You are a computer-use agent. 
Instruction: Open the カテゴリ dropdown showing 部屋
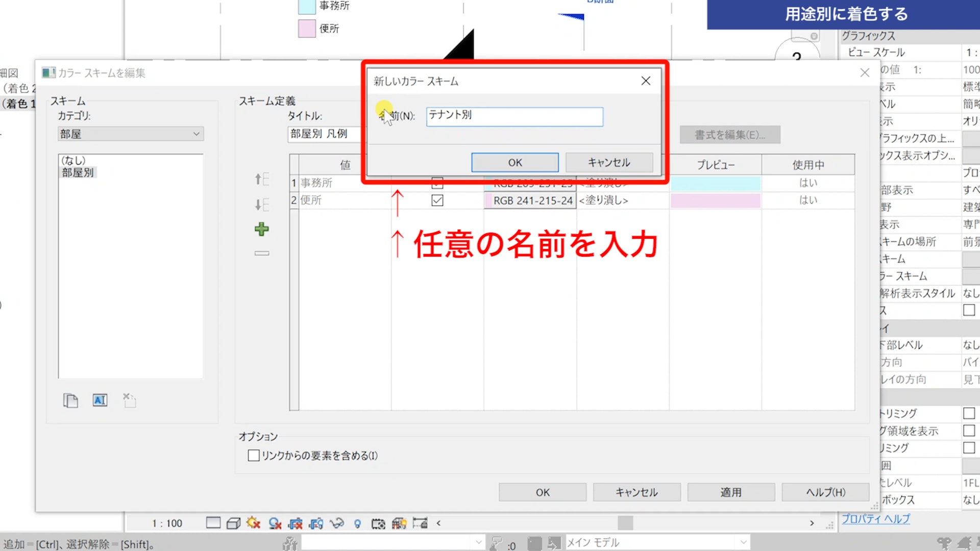point(131,134)
